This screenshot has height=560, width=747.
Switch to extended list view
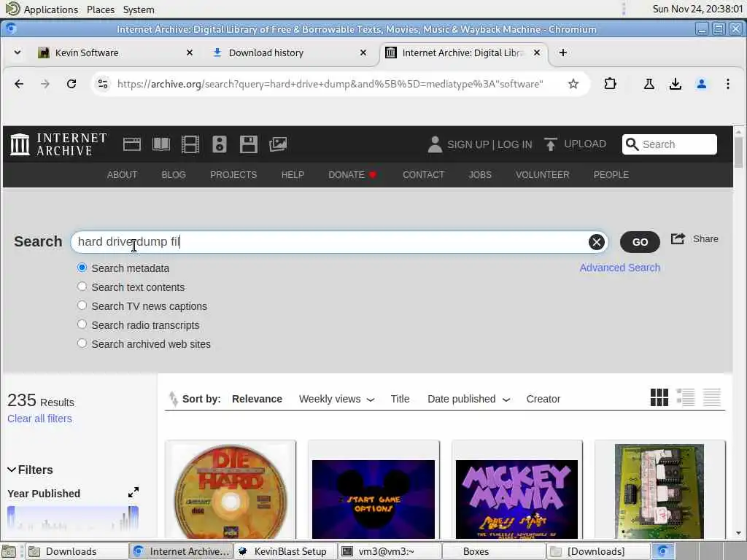(686, 397)
